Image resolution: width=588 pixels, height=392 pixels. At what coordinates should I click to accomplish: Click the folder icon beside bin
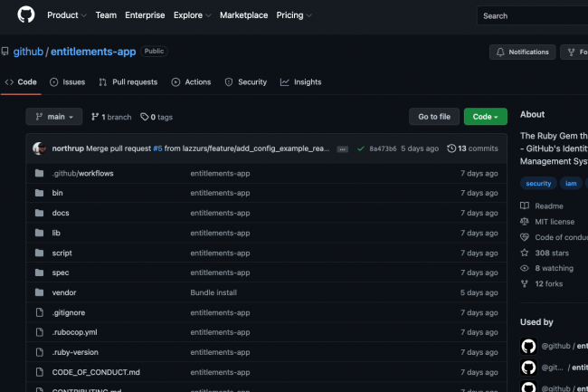click(40, 193)
